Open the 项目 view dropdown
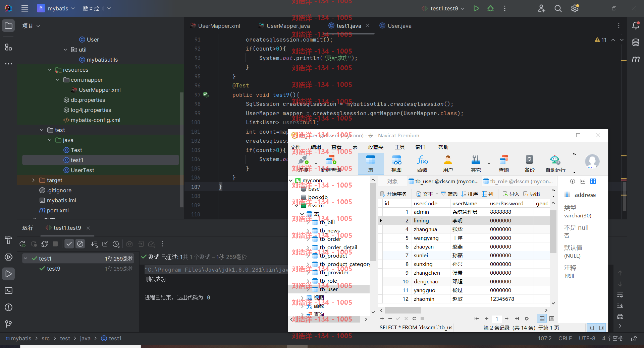This screenshot has width=644, height=348. [x=31, y=26]
